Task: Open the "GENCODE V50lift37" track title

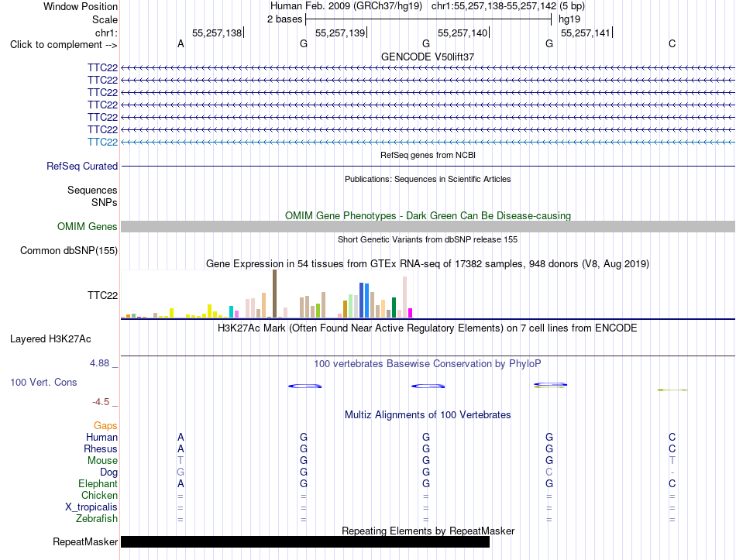Action: pyautogui.click(x=428, y=57)
